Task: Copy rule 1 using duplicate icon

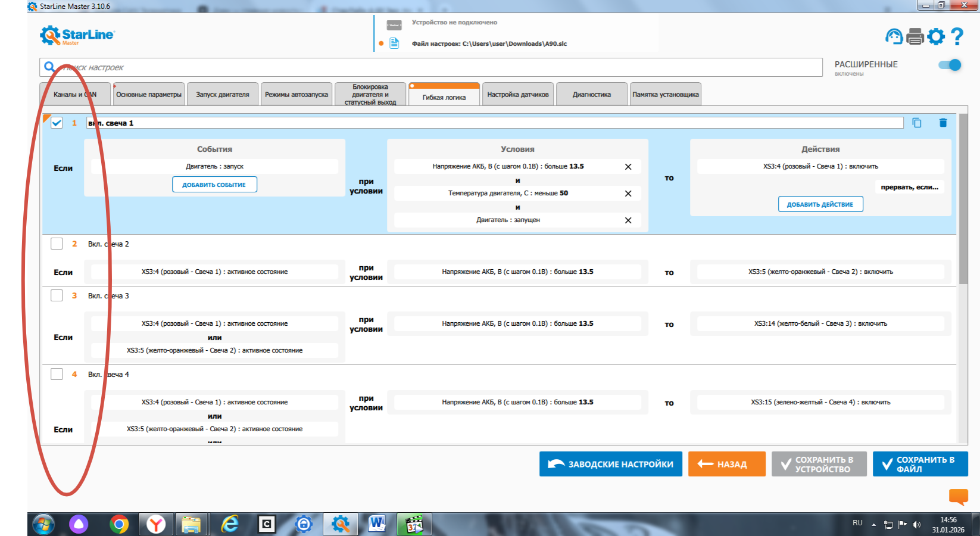Action: 917,123
